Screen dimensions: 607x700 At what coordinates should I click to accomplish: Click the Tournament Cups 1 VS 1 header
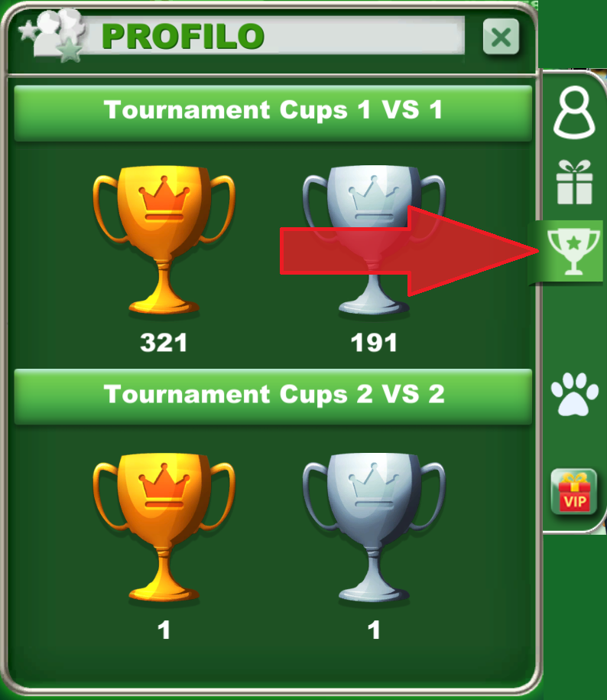pos(273,113)
